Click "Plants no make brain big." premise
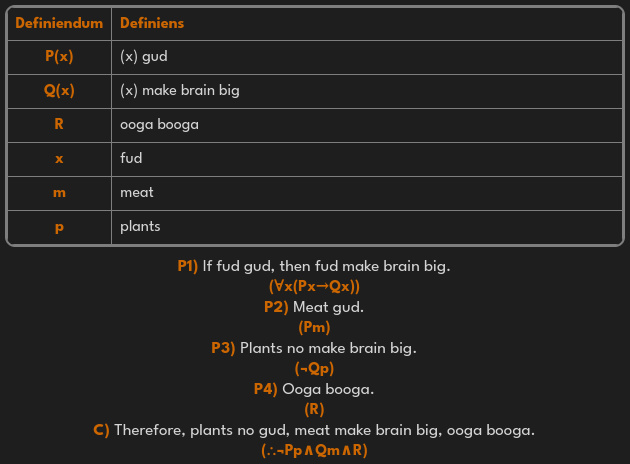Image resolution: width=630 pixels, height=464 pixels. pos(328,348)
